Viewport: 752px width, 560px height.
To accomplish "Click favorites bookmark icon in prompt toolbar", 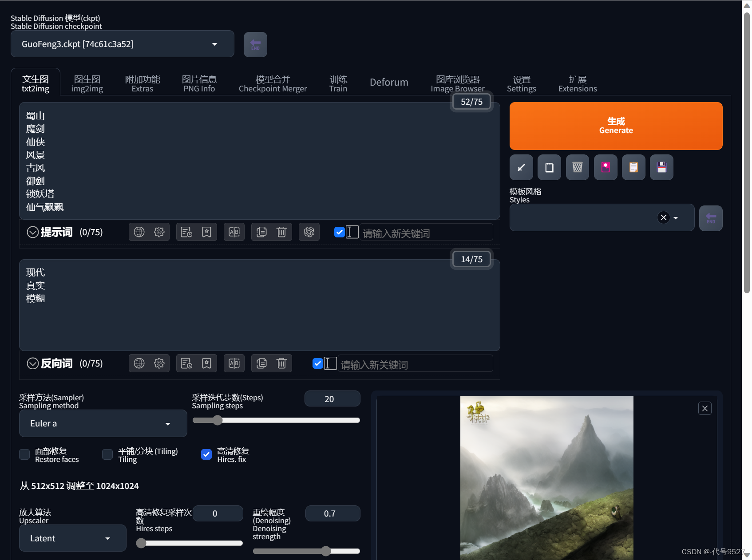I will pyautogui.click(x=206, y=232).
